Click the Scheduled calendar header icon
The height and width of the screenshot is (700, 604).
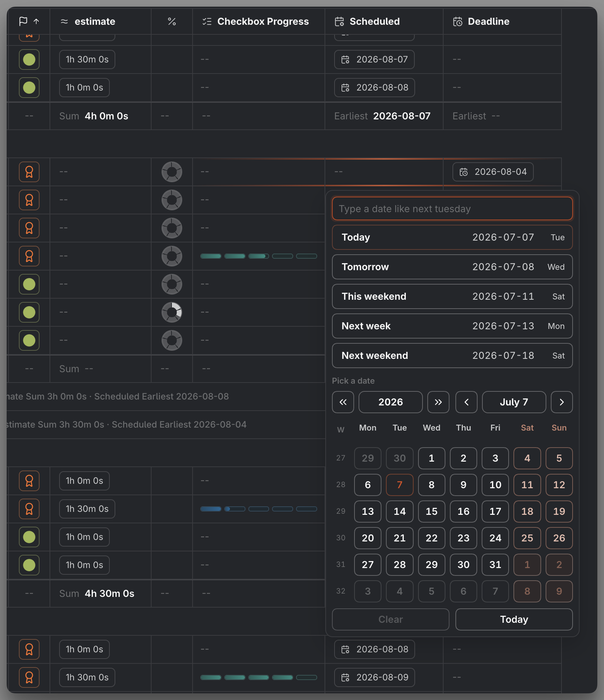[x=339, y=21]
